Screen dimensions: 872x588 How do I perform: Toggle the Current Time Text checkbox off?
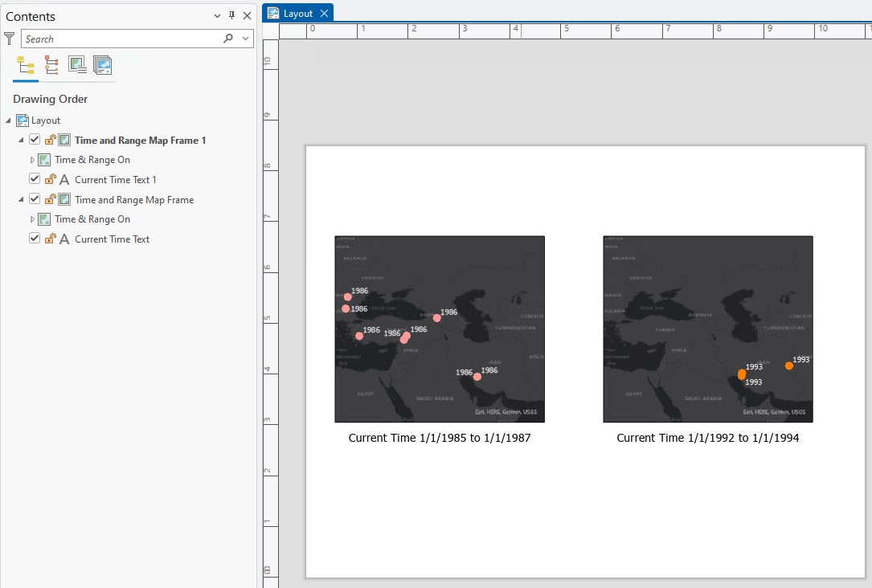(x=35, y=238)
